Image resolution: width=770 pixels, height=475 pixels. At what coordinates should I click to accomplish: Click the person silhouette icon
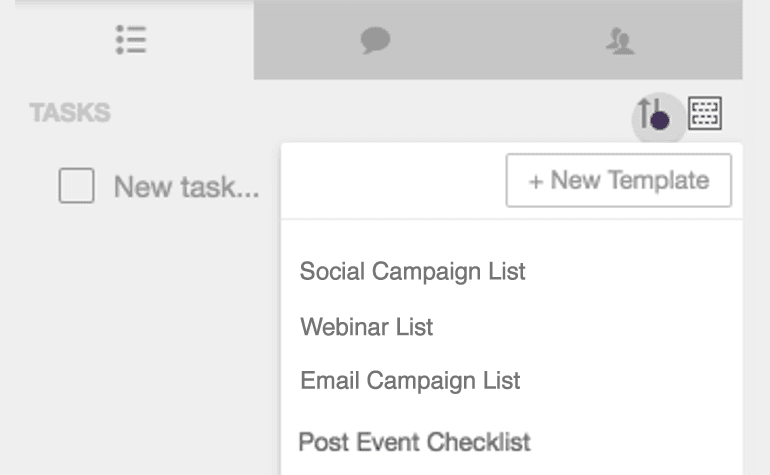pyautogui.click(x=620, y=41)
